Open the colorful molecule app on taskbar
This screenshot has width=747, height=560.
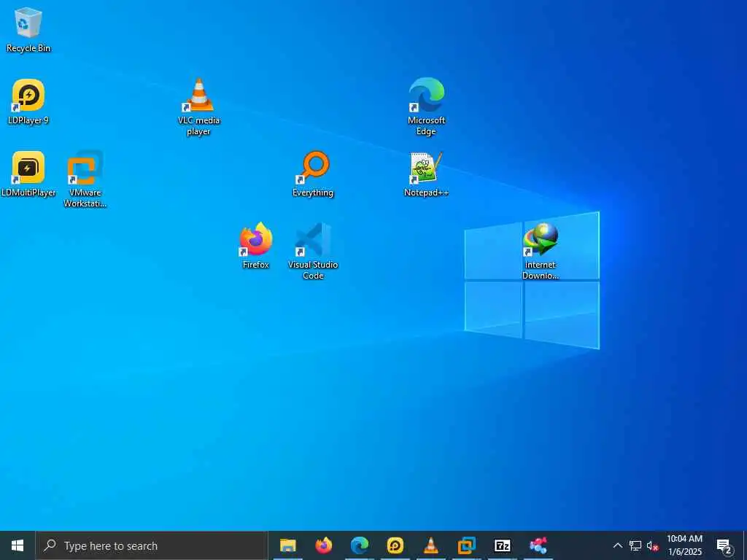pyautogui.click(x=538, y=545)
